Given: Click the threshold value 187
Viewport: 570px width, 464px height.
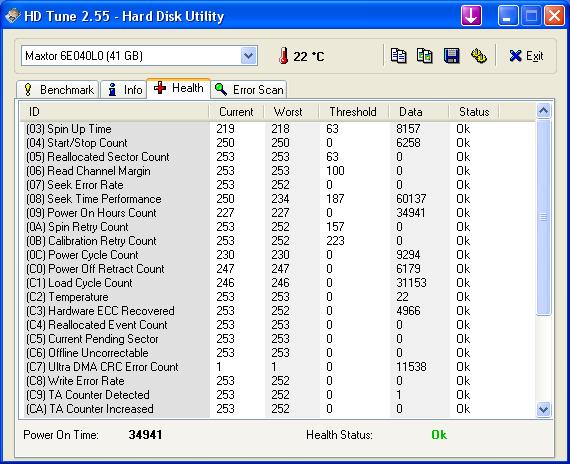Looking at the screenshot, I should [x=335, y=199].
